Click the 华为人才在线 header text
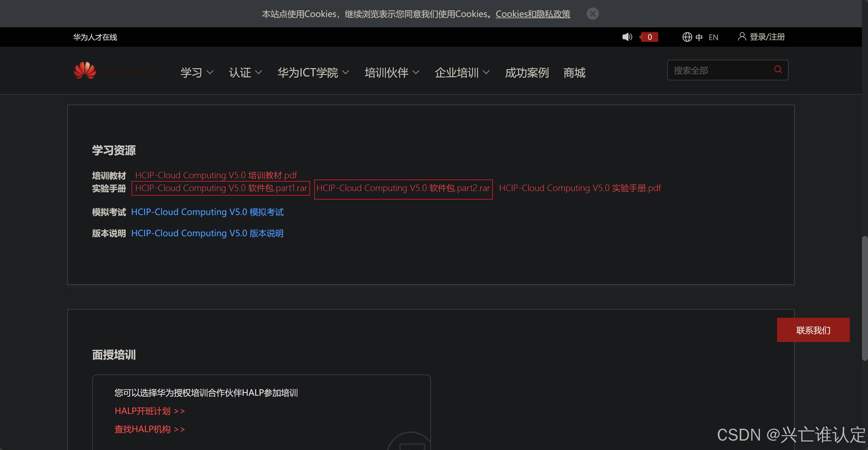 pyautogui.click(x=95, y=37)
